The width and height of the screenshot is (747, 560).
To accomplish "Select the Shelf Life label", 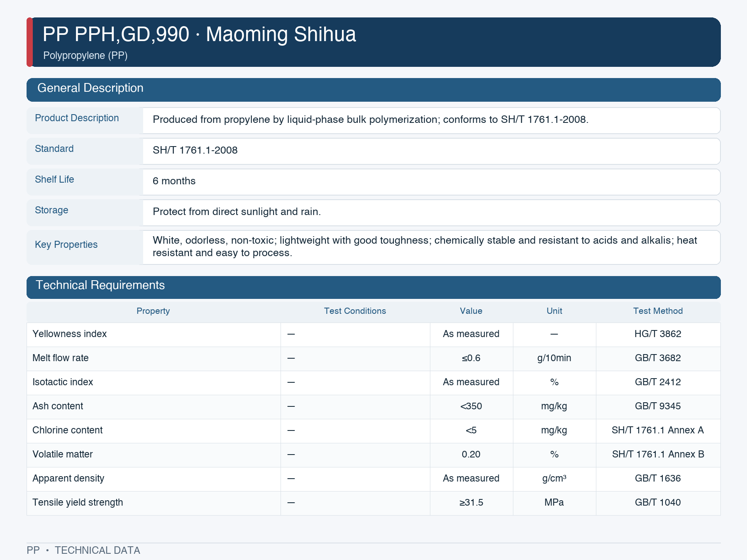I will 54,180.
